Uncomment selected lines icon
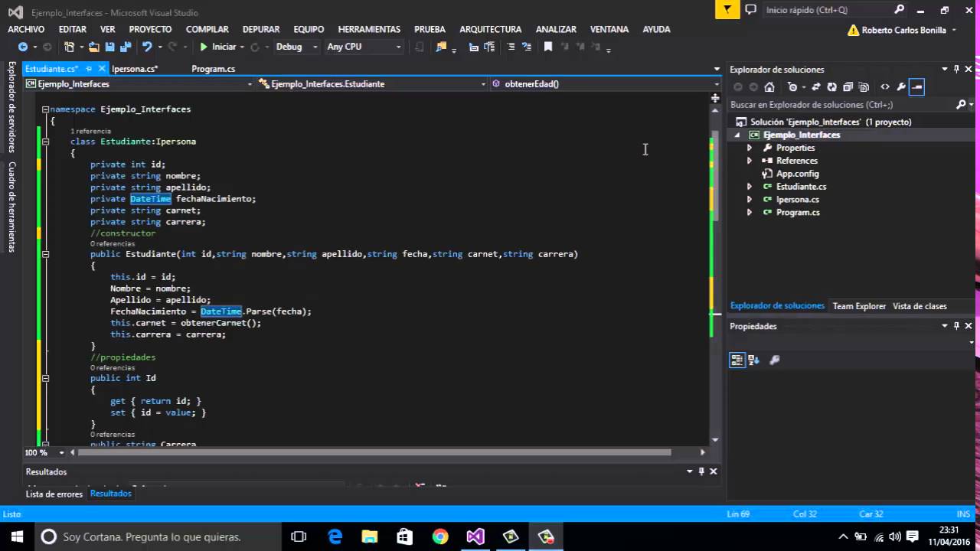This screenshot has width=980, height=551. coord(527,47)
